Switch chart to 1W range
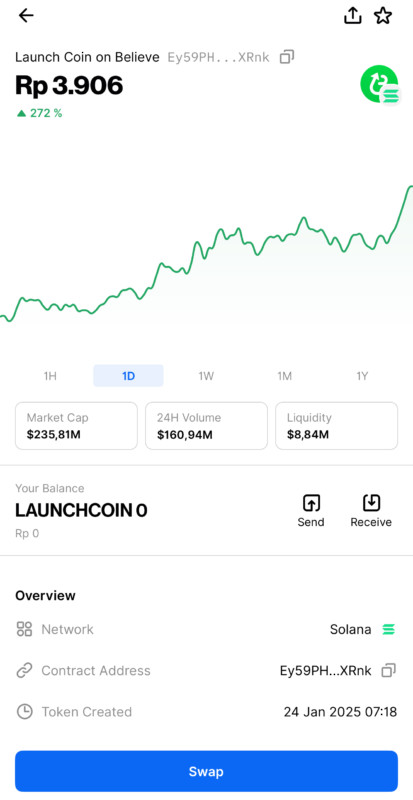The image size is (413, 800). [x=206, y=376]
